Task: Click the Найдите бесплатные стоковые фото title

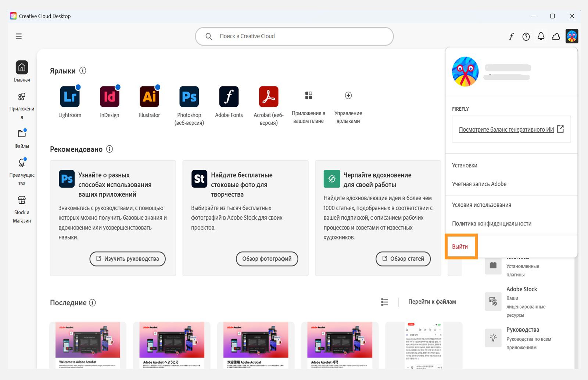Action: point(241,185)
